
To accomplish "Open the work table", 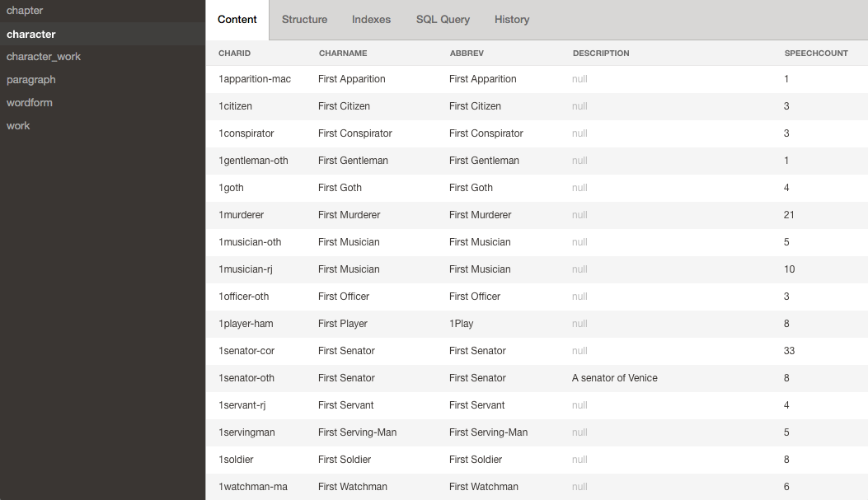I will point(18,126).
